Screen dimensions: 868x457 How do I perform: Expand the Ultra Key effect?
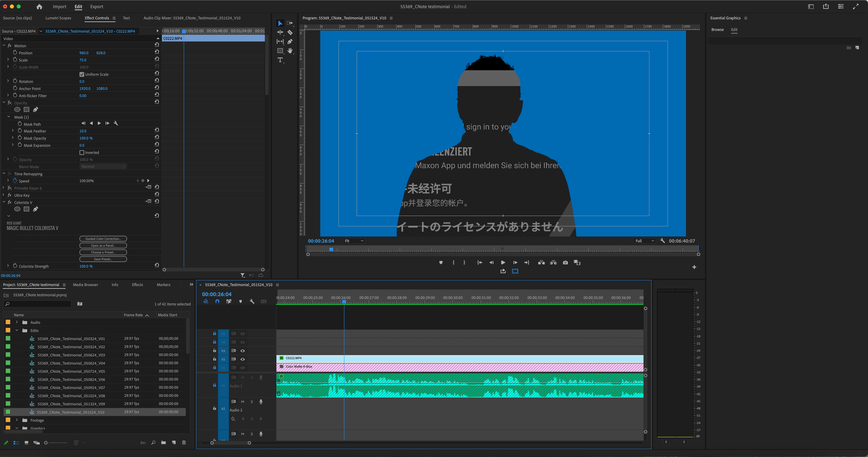(x=4, y=195)
